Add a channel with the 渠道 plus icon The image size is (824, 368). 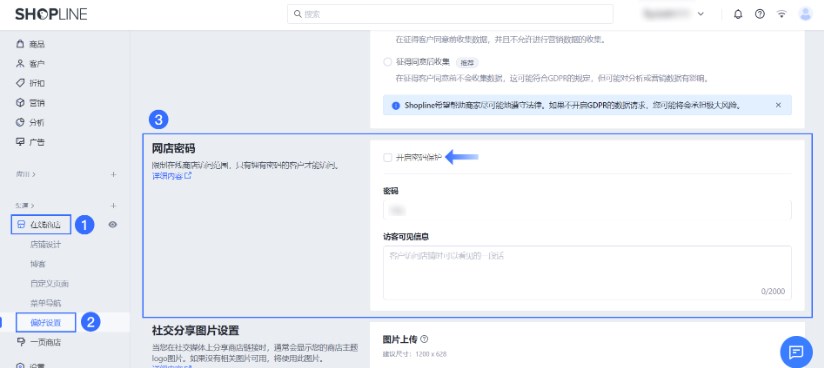[113, 205]
